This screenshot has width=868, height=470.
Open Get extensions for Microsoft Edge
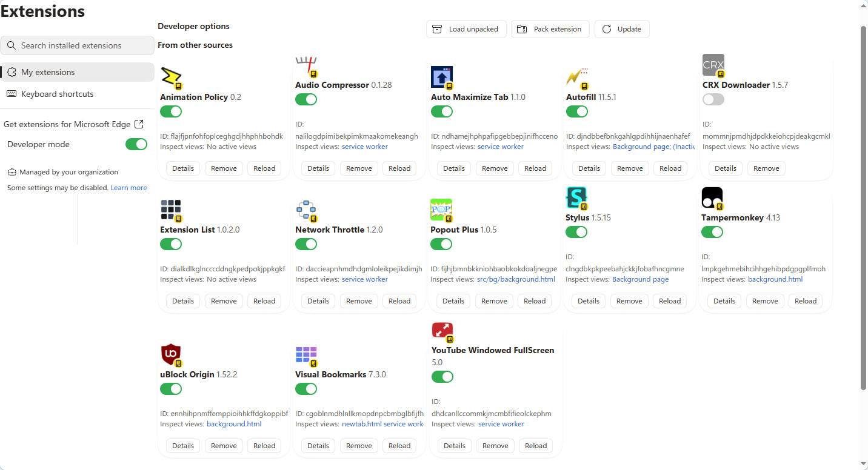(73, 124)
